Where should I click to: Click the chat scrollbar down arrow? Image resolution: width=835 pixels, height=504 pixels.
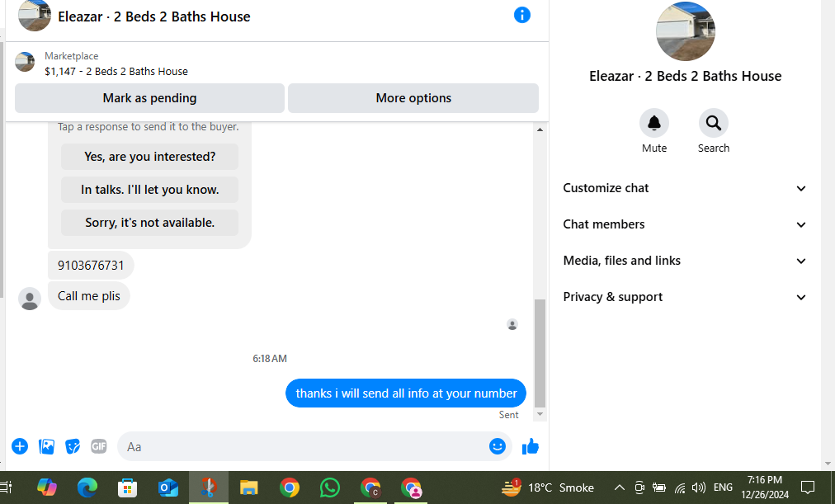point(540,414)
